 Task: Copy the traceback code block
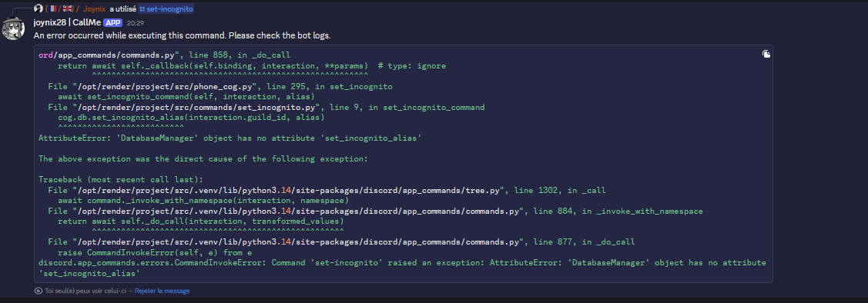[x=766, y=54]
